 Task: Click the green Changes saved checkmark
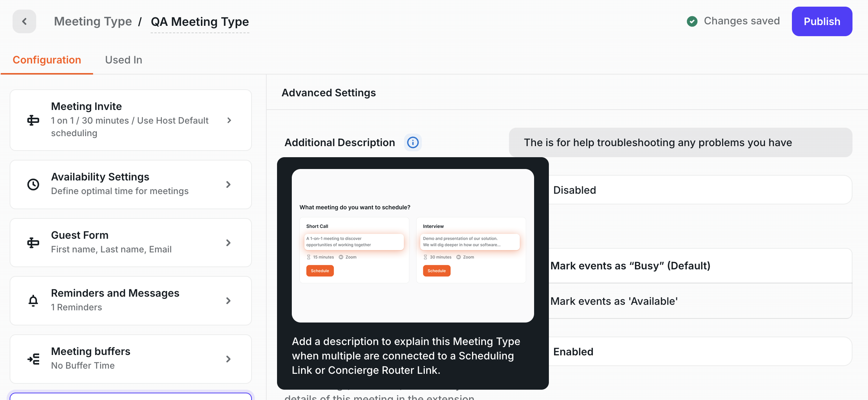click(x=692, y=21)
